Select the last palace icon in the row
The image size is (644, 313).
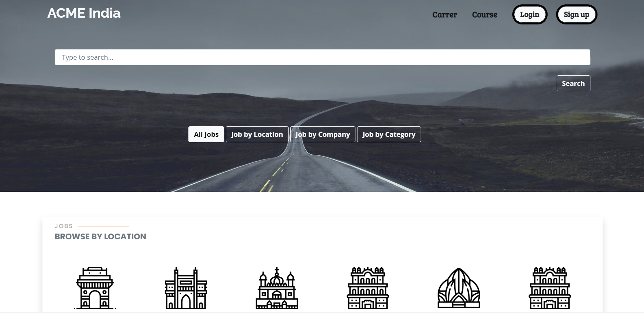click(550, 288)
